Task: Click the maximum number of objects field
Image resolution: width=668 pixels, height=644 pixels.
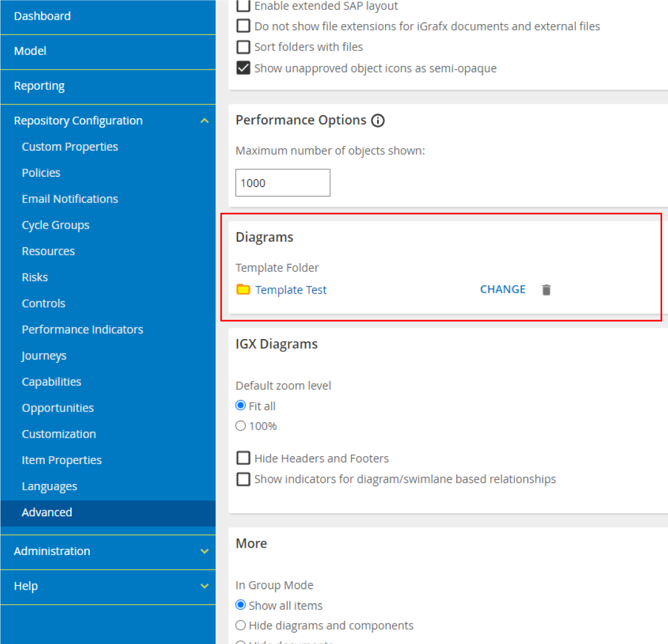Action: (282, 183)
